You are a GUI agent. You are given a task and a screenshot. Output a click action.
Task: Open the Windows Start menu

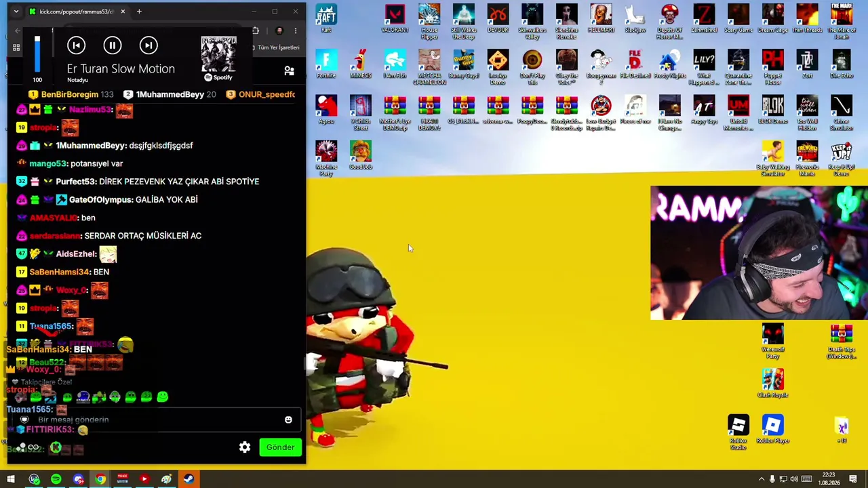pos(11,479)
